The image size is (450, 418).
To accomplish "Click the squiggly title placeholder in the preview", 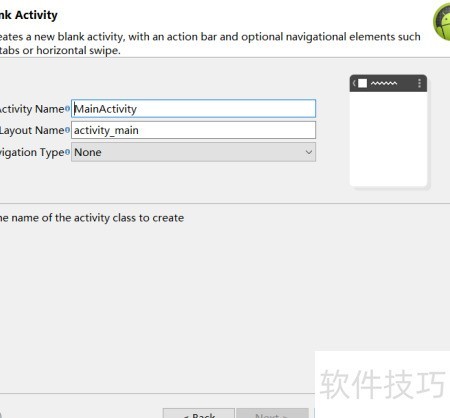I will [x=384, y=83].
